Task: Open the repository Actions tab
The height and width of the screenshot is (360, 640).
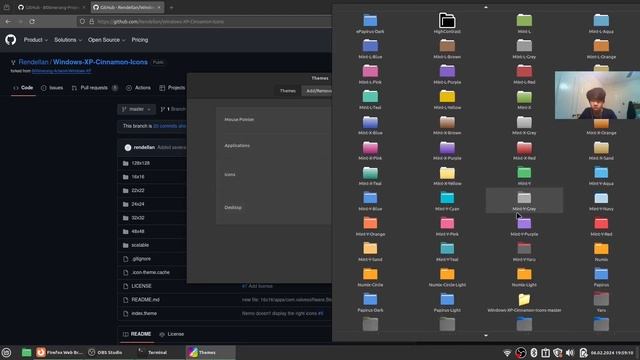Action: pyautogui.click(x=138, y=88)
